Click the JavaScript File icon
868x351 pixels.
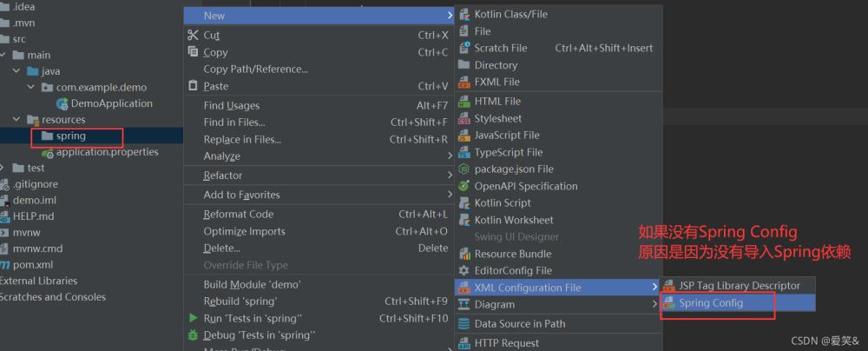click(464, 136)
